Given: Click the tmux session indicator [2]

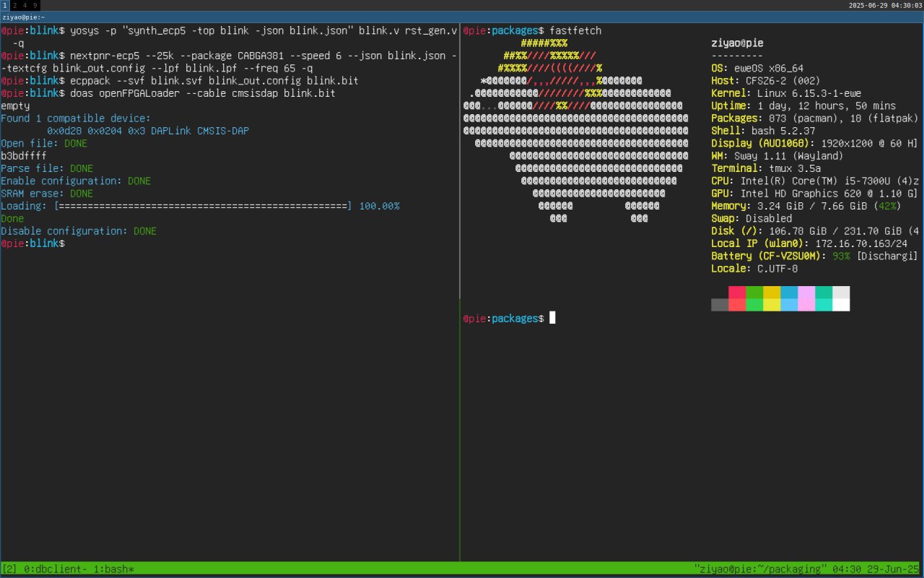Looking at the screenshot, I should [10, 569].
